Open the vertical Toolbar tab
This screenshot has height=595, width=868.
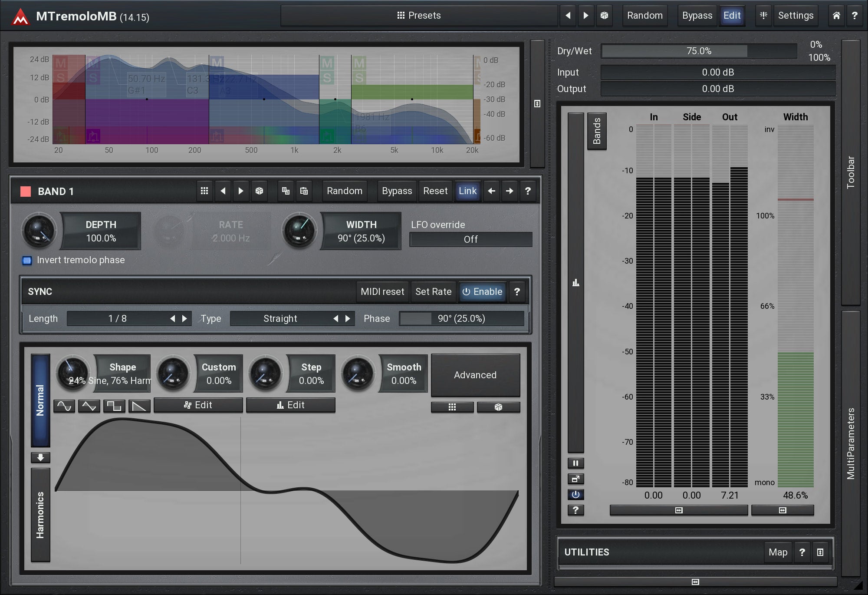[x=850, y=172]
